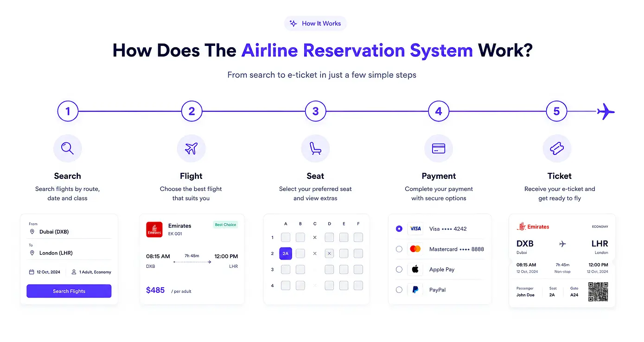Click the Visa •••• 4242 card label
Viewport: 644px width, 342px height.
(x=448, y=228)
